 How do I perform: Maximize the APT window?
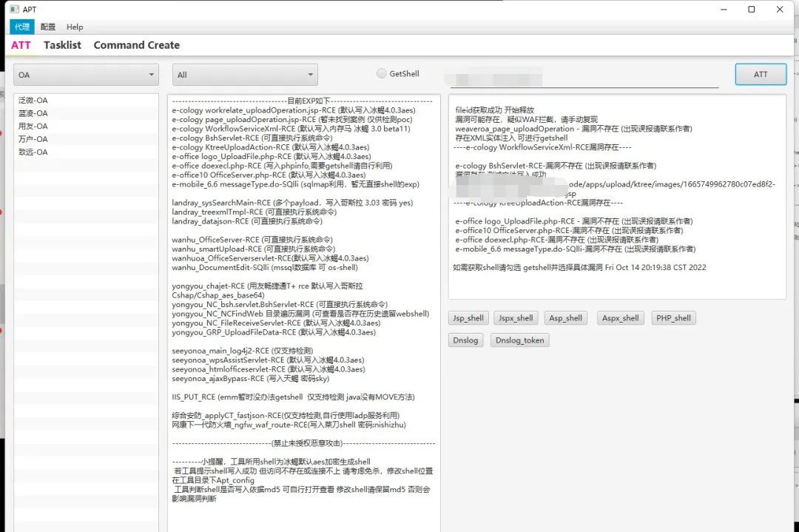(x=751, y=9)
